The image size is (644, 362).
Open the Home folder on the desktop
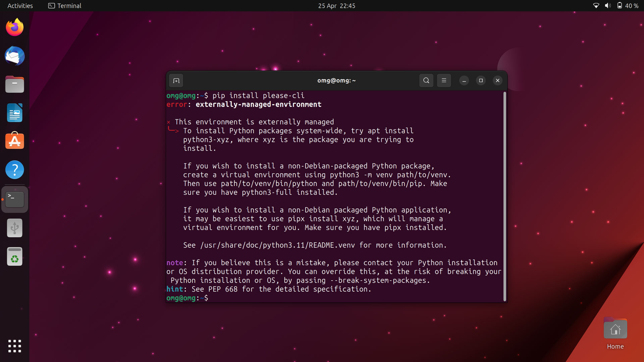[615, 334]
